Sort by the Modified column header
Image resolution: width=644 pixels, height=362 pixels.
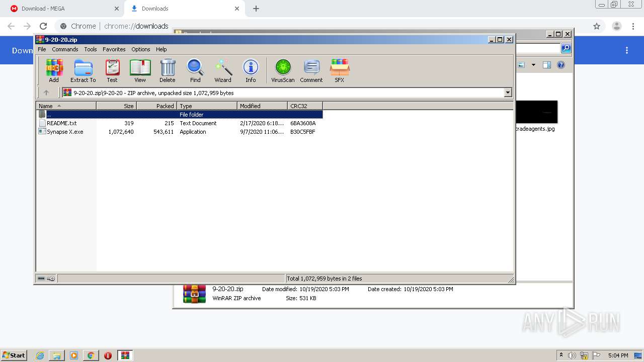tap(262, 106)
